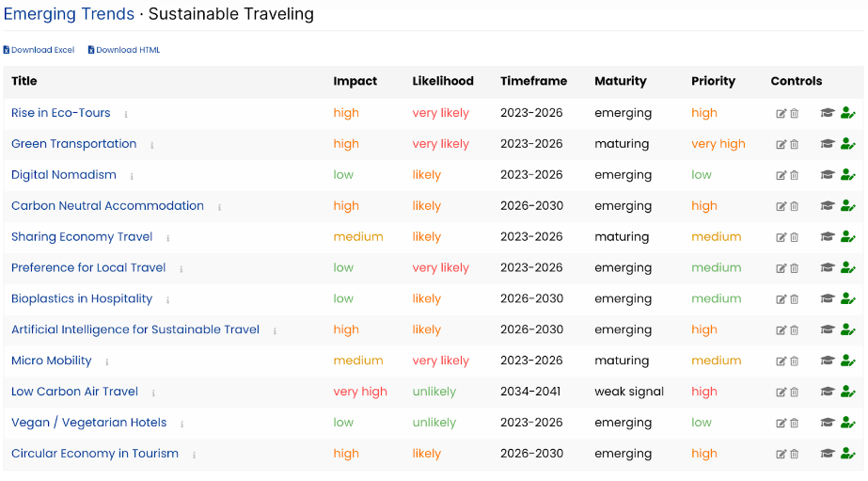The image size is (868, 481).
Task: Sort by the Priority column header
Action: click(713, 81)
